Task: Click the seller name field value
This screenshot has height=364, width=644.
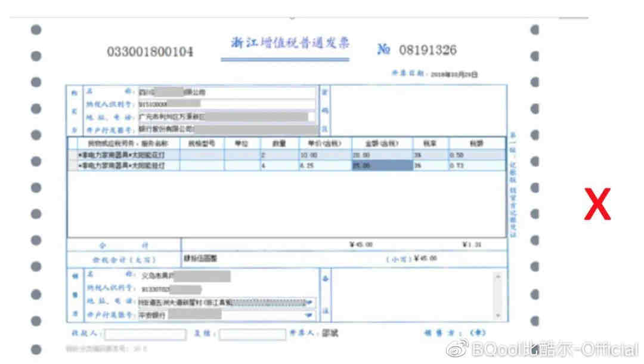Action: click(x=186, y=276)
